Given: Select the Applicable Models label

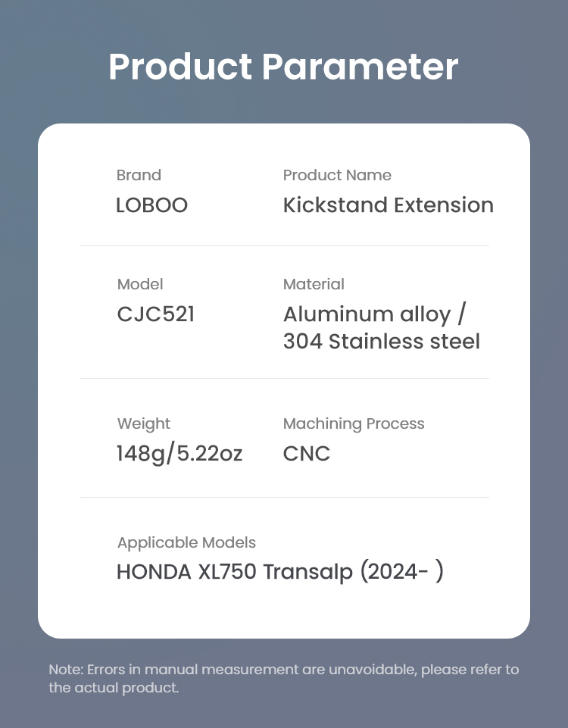Looking at the screenshot, I should click(x=186, y=542).
